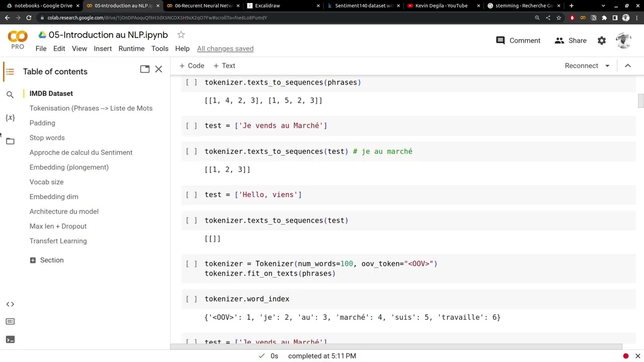Viewport: 644px width, 362px height.
Task: Open new browser tab with plus
Action: [x=571, y=6]
